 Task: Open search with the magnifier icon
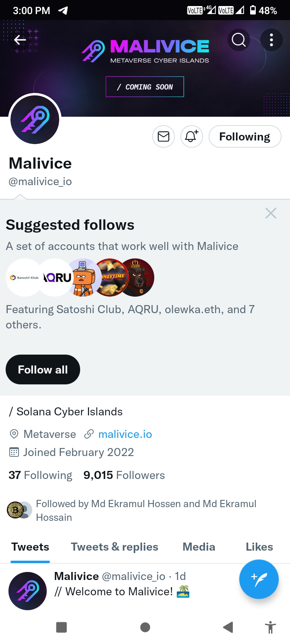point(238,39)
